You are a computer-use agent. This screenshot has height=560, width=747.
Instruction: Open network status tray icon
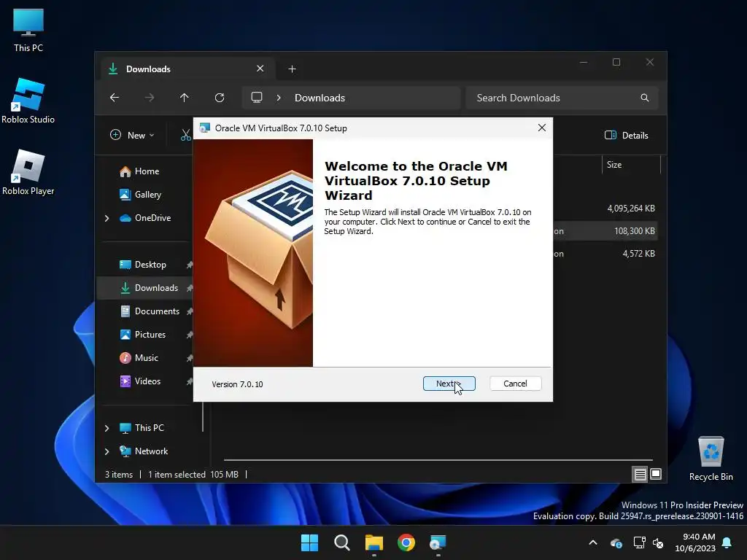tap(639, 542)
